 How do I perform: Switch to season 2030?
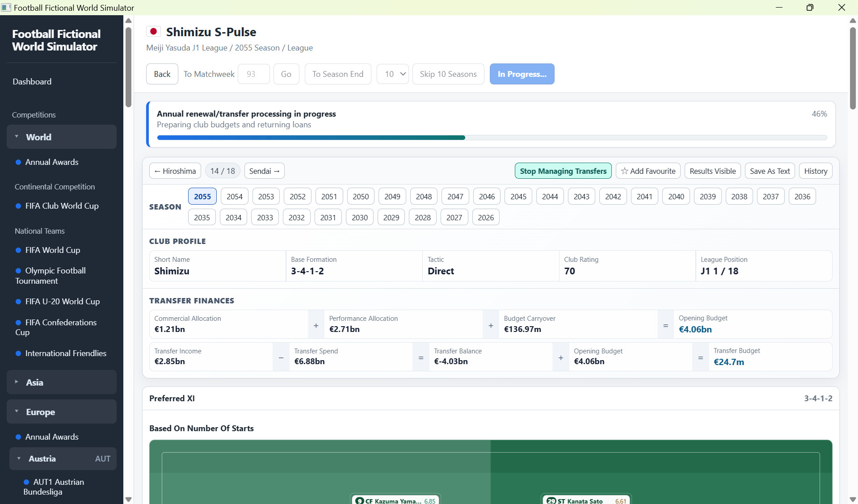[360, 218]
